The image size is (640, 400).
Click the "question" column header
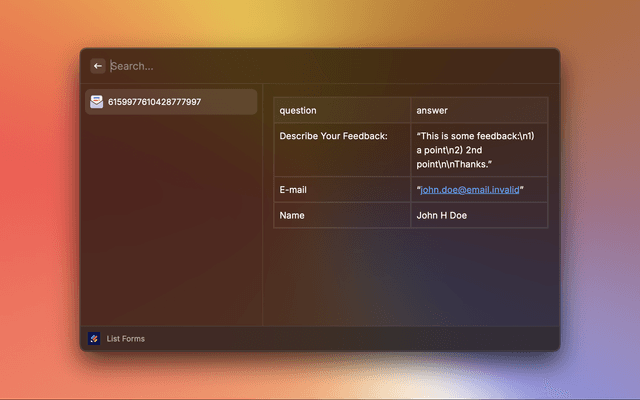[298, 110]
